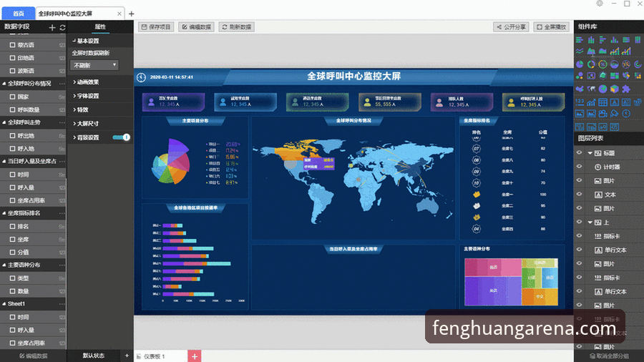This screenshot has width=644, height=362.
Task: Choose the video camera component icon
Action: pos(602,113)
